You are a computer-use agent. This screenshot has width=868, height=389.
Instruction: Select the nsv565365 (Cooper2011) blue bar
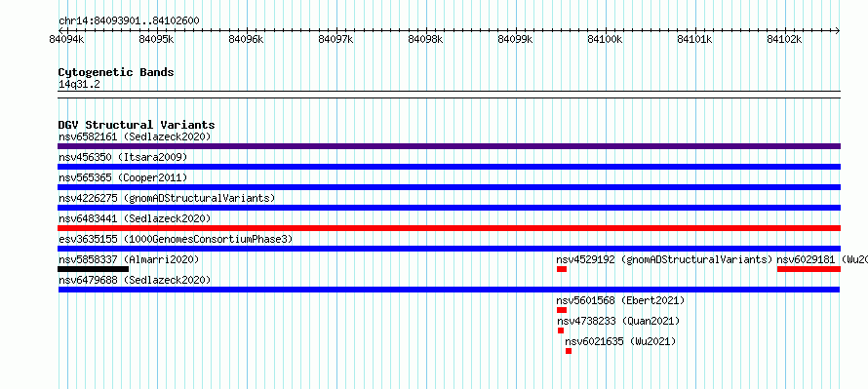pyautogui.click(x=449, y=187)
